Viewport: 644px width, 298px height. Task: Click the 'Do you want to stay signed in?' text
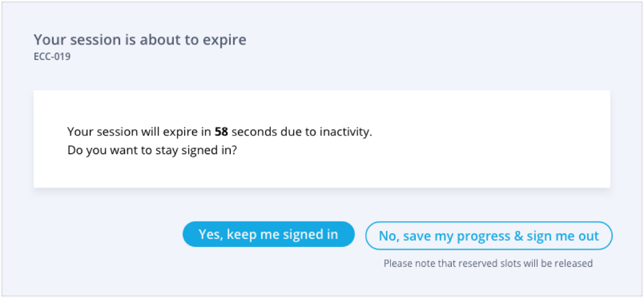[x=152, y=151]
